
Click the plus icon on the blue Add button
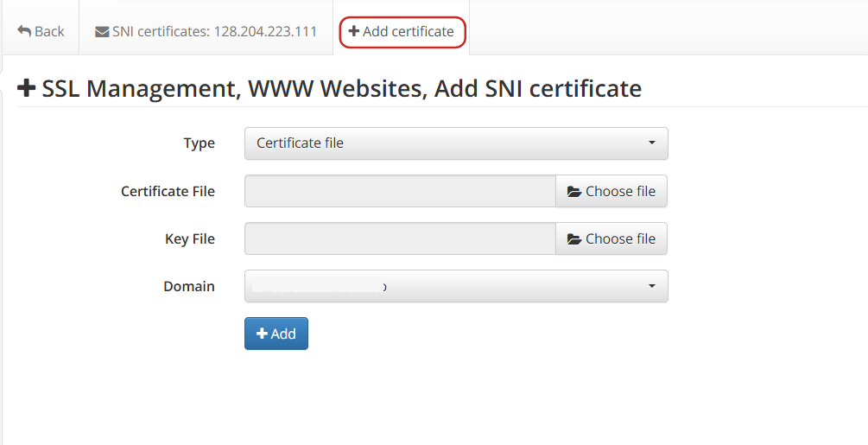263,334
